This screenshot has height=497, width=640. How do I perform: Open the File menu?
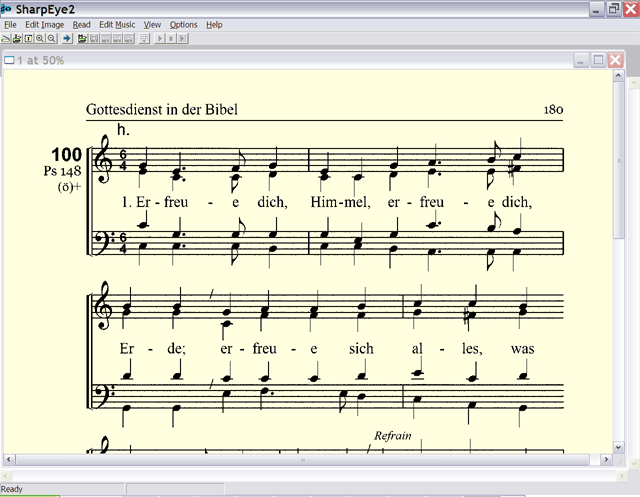point(10,24)
